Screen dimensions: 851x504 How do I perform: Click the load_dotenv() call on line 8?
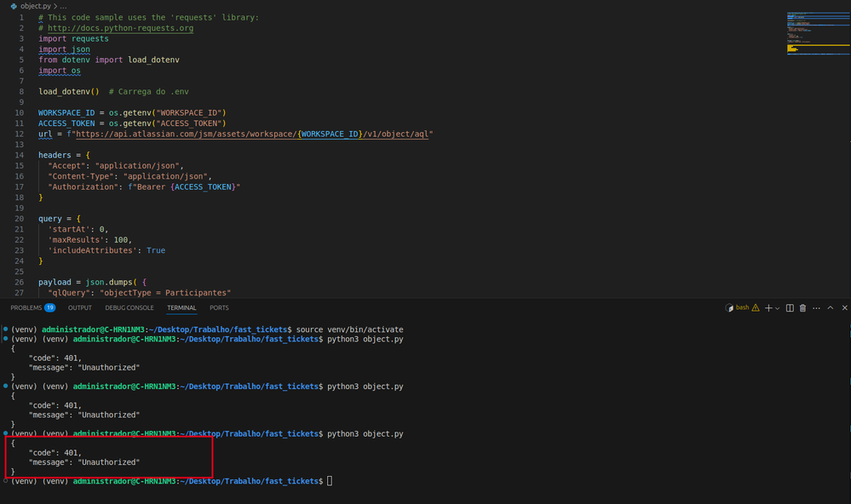[x=69, y=92]
